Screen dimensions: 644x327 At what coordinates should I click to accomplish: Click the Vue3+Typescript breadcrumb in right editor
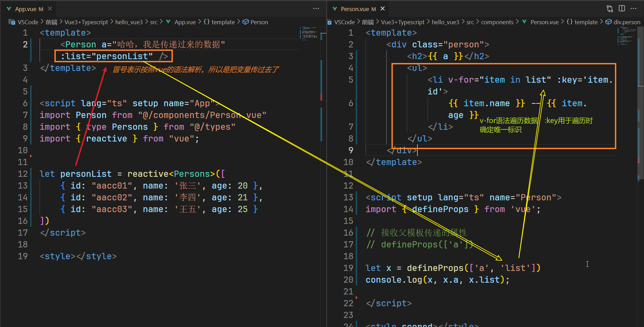click(x=403, y=22)
